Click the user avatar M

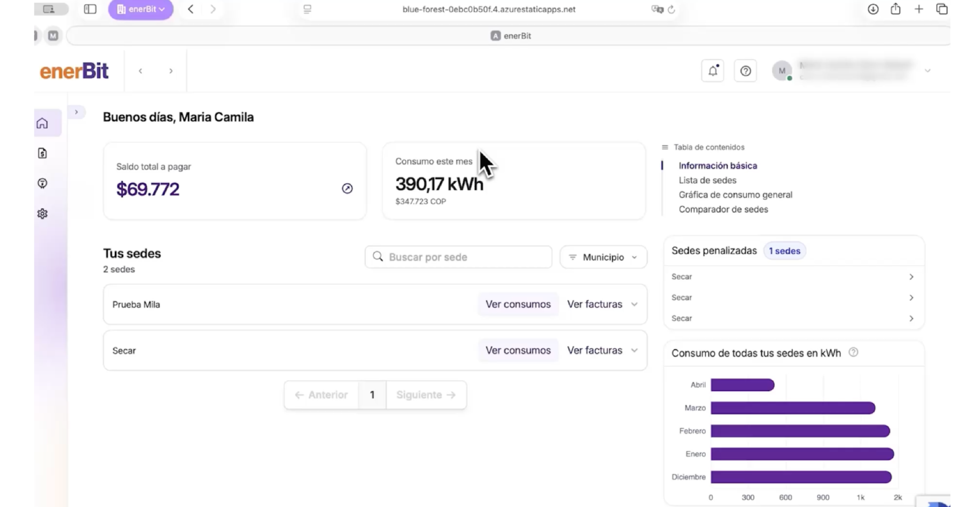(782, 71)
